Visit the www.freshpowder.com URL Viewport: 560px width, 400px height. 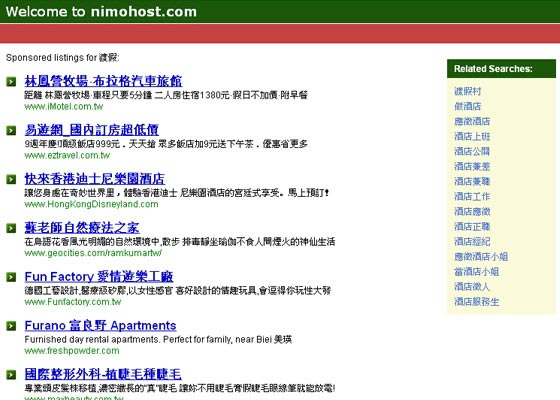point(72,351)
